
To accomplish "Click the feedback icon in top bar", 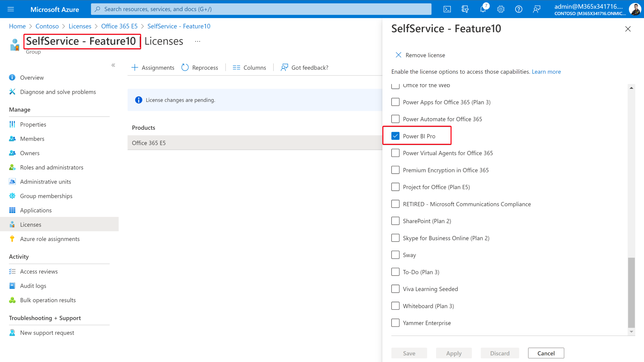I will tap(536, 9).
